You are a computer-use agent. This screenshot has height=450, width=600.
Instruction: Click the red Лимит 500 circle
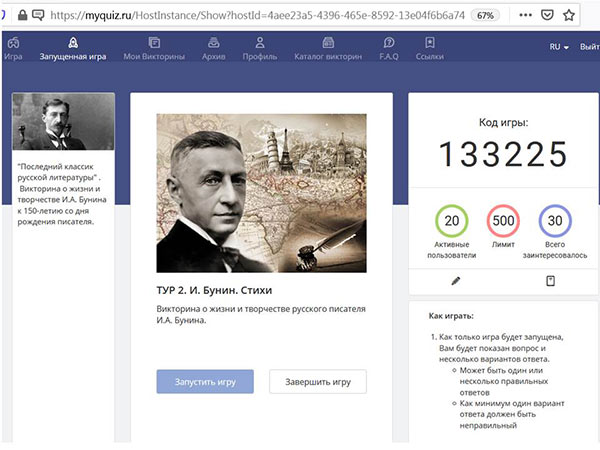[503, 221]
